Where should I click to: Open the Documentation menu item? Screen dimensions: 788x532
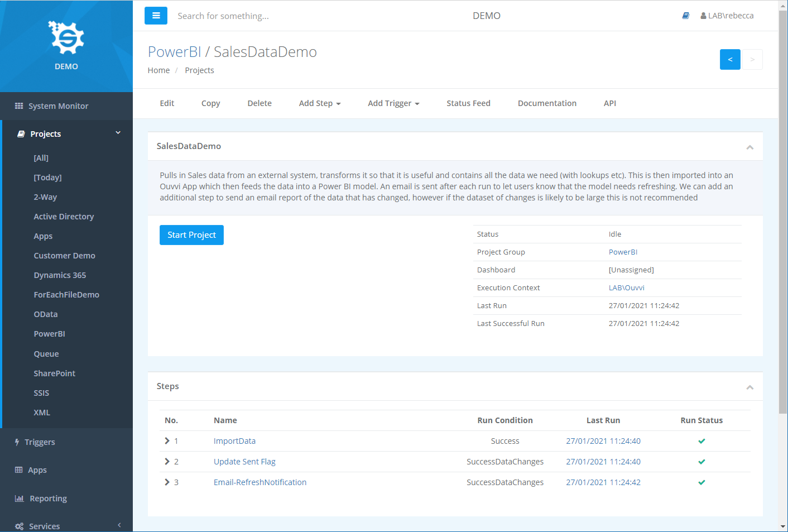click(x=547, y=103)
